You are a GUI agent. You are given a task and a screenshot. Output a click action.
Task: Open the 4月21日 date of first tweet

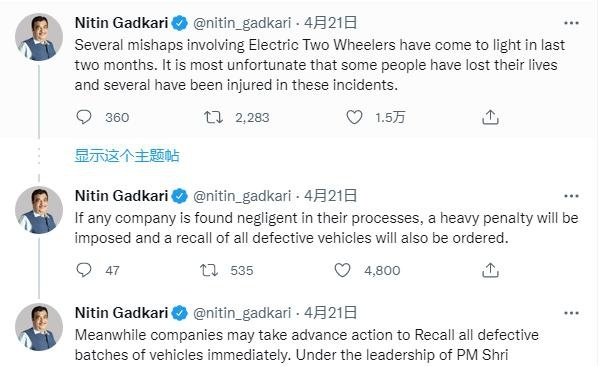click(330, 23)
